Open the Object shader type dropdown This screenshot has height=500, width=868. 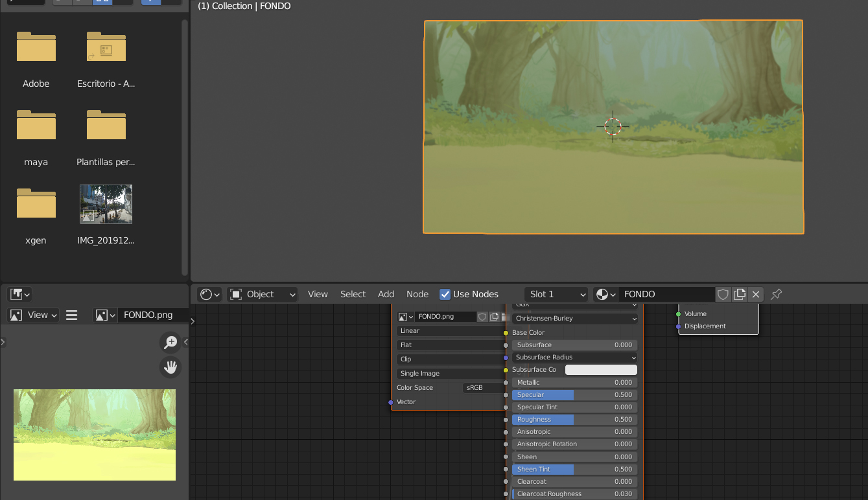tap(263, 295)
